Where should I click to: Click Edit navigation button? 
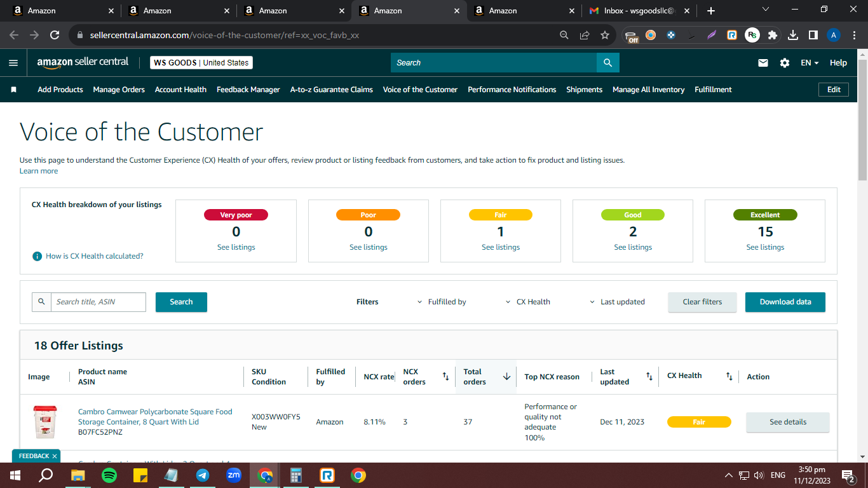[x=834, y=90]
